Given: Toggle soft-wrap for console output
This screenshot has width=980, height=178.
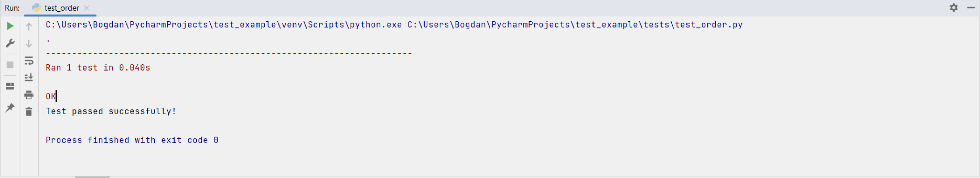Looking at the screenshot, I should [29, 61].
